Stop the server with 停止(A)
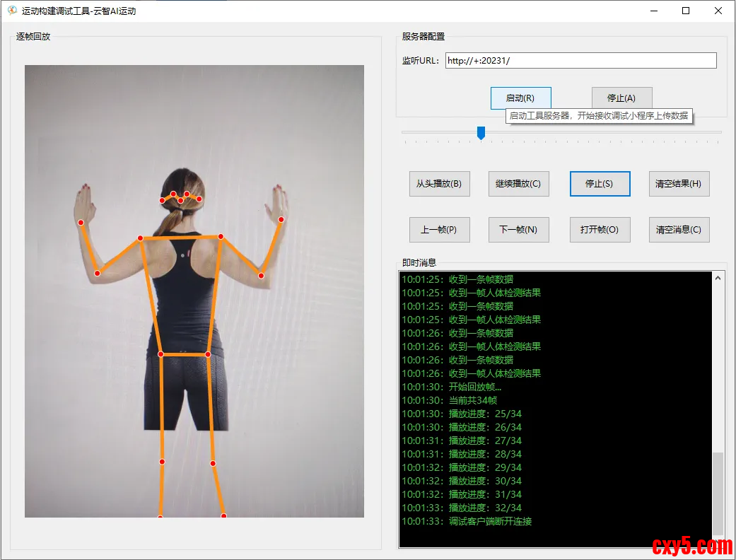The width and height of the screenshot is (736, 560). [x=621, y=98]
